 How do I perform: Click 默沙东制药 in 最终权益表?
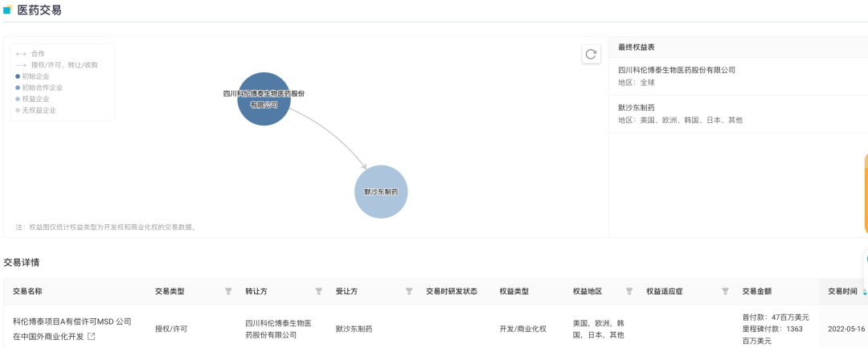click(636, 108)
